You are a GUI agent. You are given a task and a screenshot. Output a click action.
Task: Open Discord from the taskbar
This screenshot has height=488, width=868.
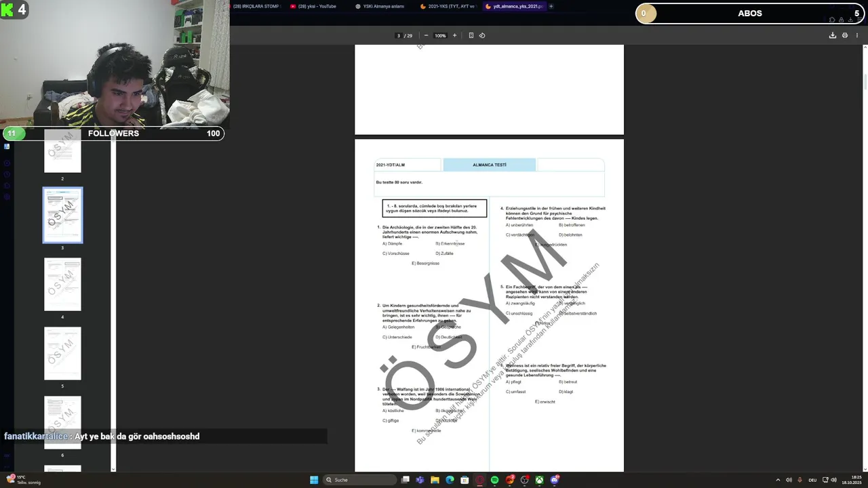(555, 480)
